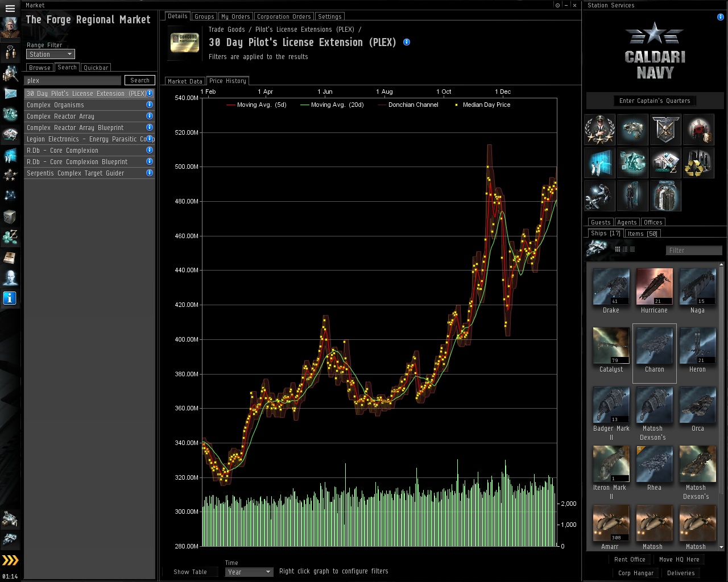Open the mail envelope icon
Screen dimensions: 728x582
(10, 94)
